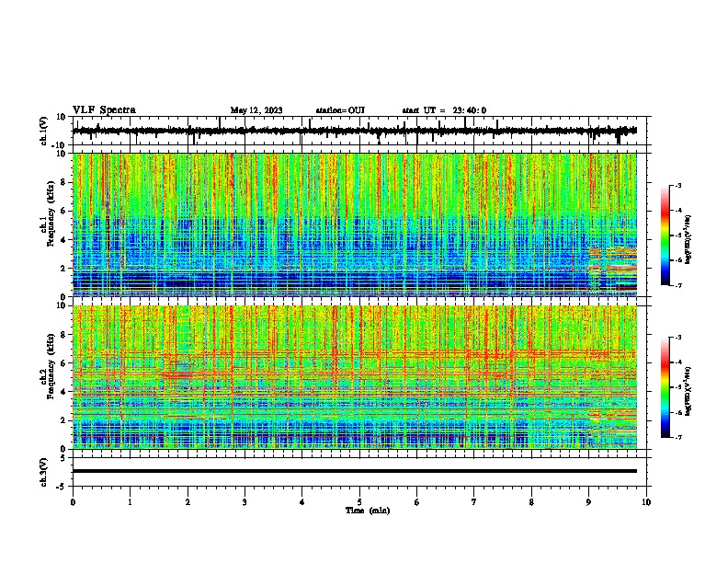Click the "6" kHz tick on ch.2 spectrogram
The image size is (728, 563).
[x=64, y=362]
